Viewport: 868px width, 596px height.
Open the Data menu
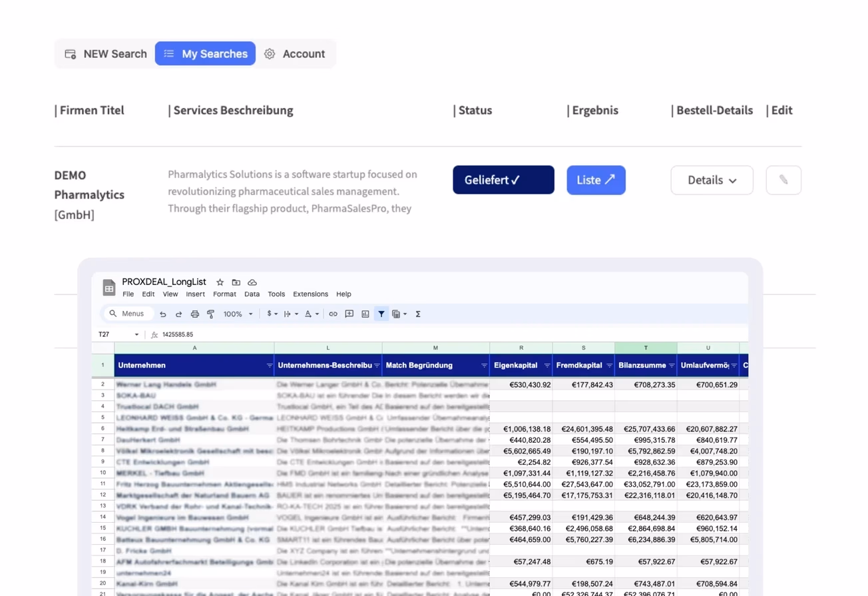[252, 294]
